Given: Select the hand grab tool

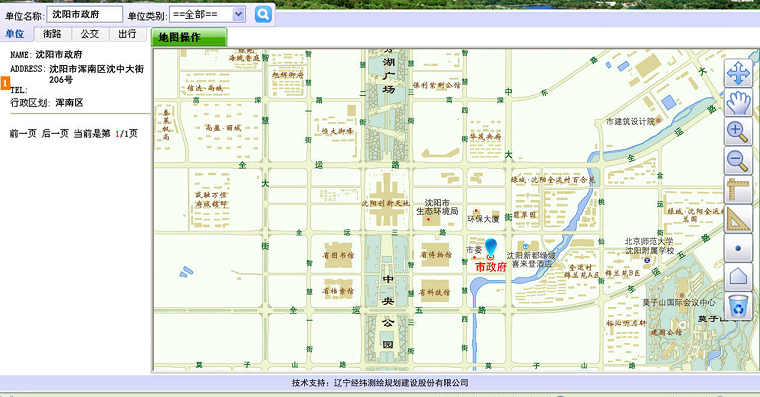Looking at the screenshot, I should (738, 102).
